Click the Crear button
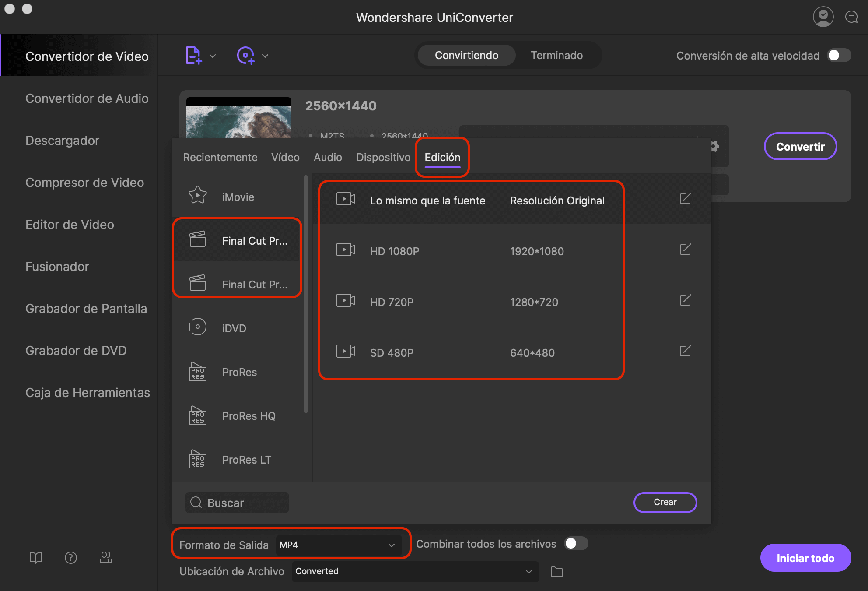Screen dimensions: 868x591 tap(665, 502)
